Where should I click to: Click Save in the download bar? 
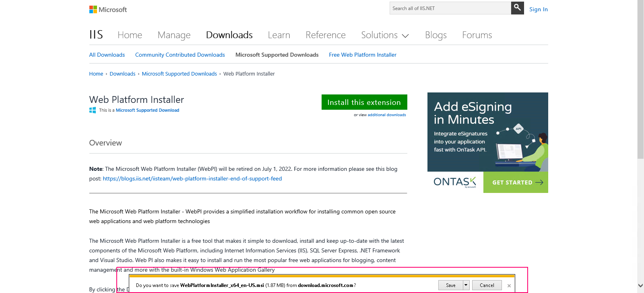click(451, 285)
